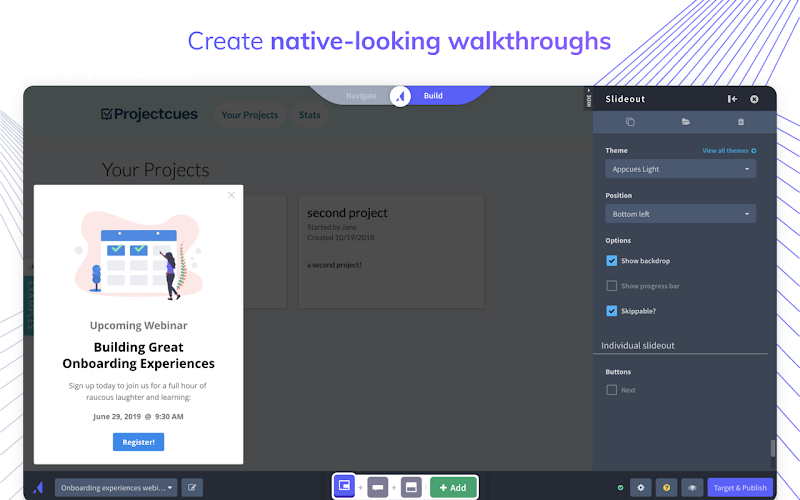800x500 pixels.
Task: Expand the Bottom left position dropdown
Action: 681,214
